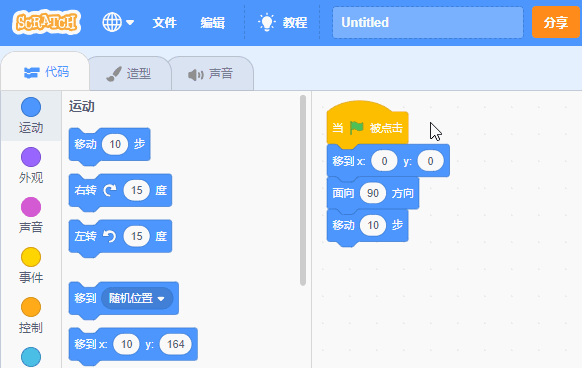The width and height of the screenshot is (582, 368).
Task: Select the orange 控制 category circle
Action: (x=31, y=307)
